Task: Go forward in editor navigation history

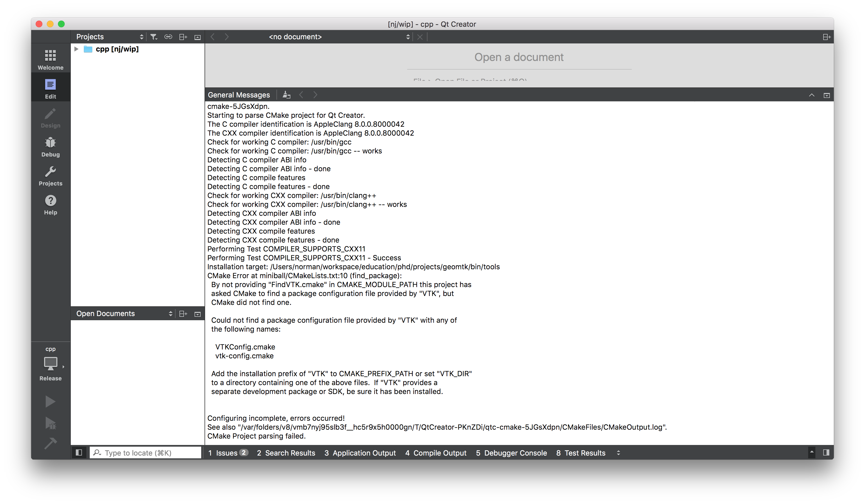Action: pos(226,37)
